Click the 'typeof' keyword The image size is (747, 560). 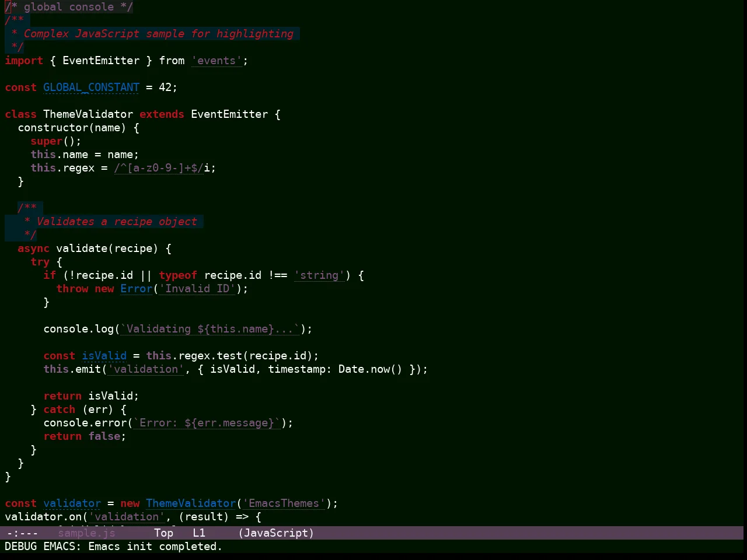(178, 275)
